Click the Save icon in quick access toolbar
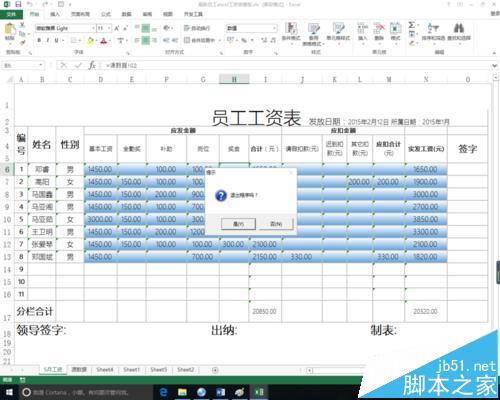 click(x=18, y=4)
